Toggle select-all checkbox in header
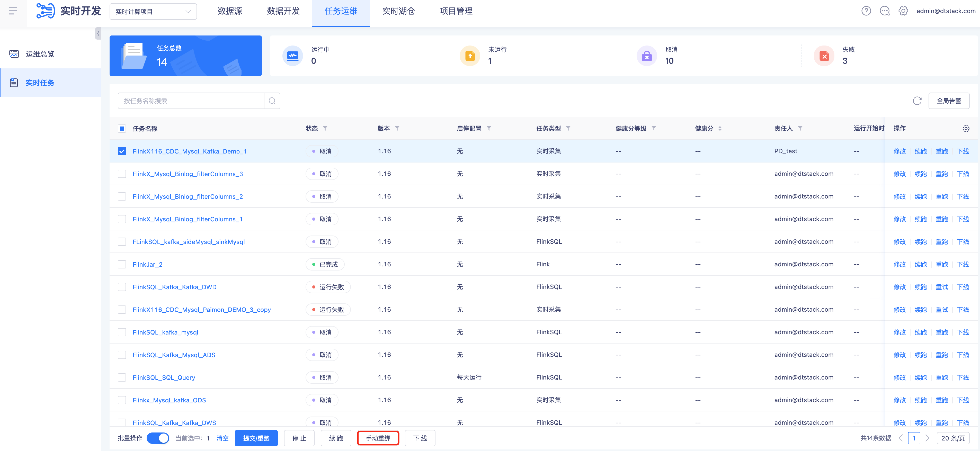Screen dimensions: 980x451 pyautogui.click(x=122, y=129)
